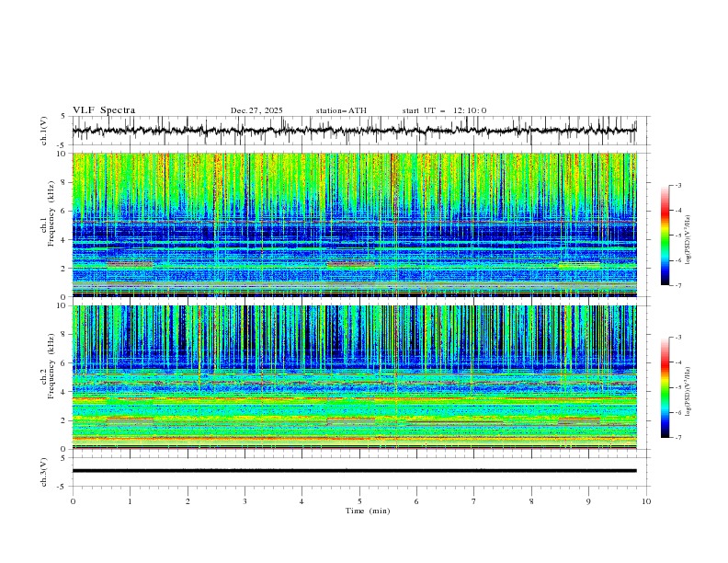Viewport: 728px width, 563px height.
Task: Select the 10 minute tick label on time axis
Action: pyautogui.click(x=646, y=501)
